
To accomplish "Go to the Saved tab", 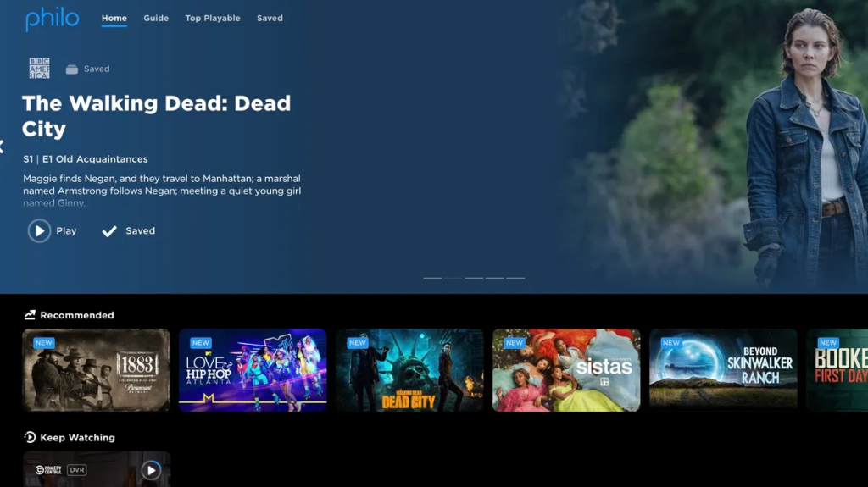I will coord(270,19).
